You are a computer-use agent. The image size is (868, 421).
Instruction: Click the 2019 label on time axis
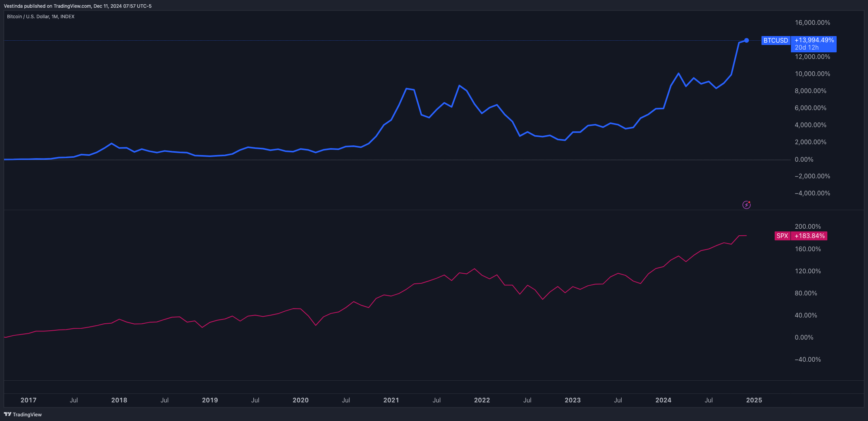tap(210, 400)
